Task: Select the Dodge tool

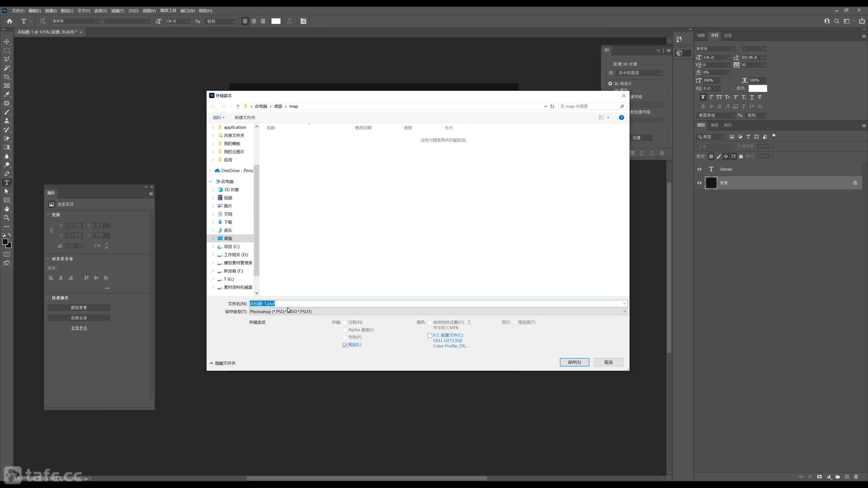Action: (x=7, y=165)
